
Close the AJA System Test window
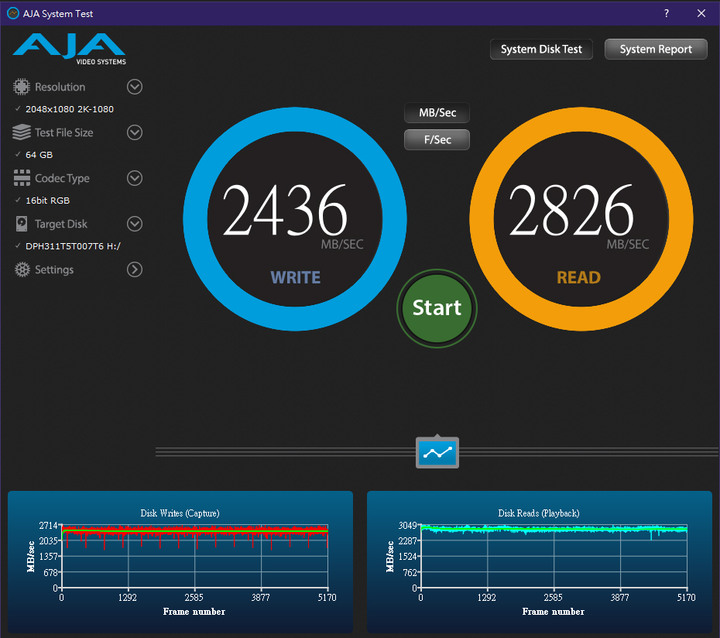click(701, 13)
